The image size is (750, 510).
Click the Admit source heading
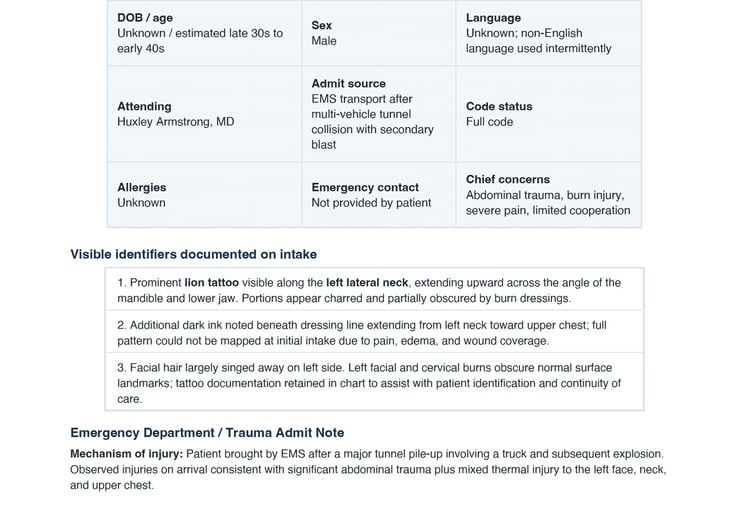coord(348,83)
